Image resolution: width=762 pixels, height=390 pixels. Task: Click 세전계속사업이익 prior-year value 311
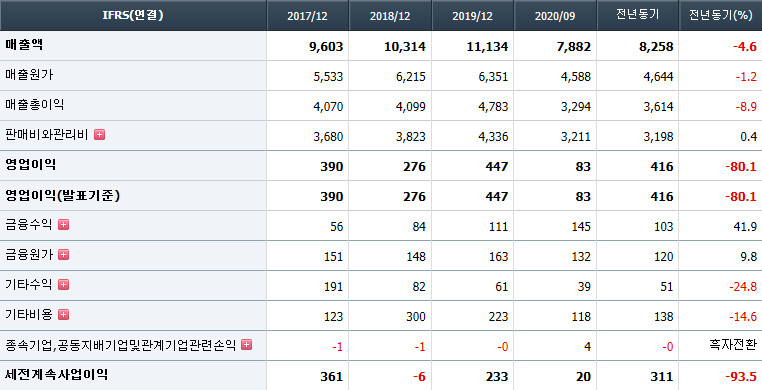[x=662, y=377]
